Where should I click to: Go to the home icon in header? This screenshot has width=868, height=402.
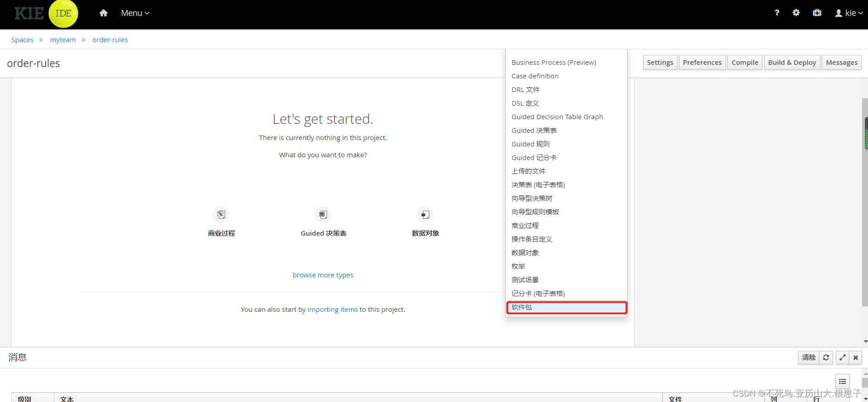103,13
